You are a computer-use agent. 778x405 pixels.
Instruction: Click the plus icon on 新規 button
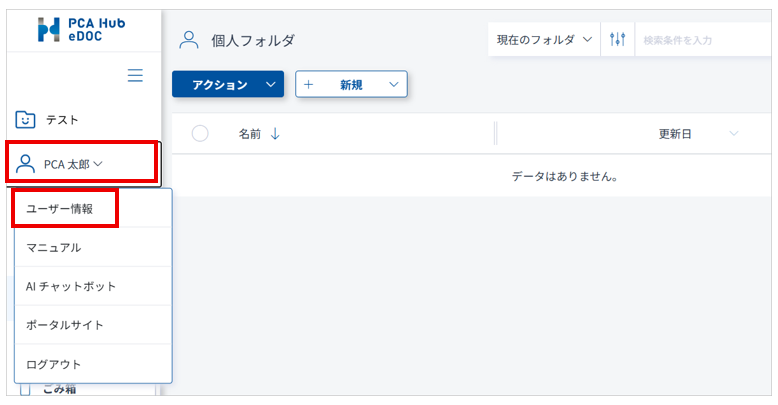tap(308, 84)
